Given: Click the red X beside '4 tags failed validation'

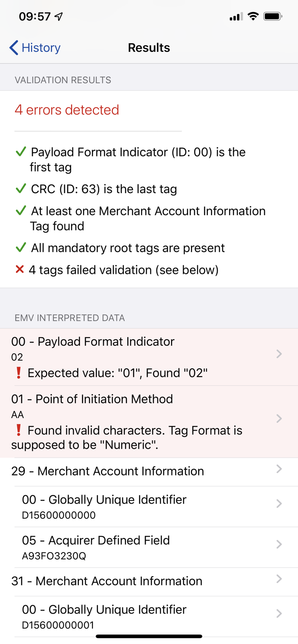Looking at the screenshot, I should [19, 269].
